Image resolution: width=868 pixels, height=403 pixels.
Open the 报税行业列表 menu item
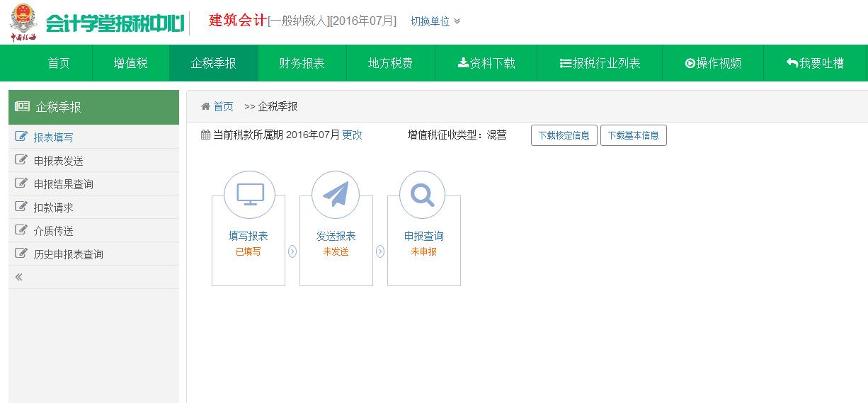[x=600, y=63]
